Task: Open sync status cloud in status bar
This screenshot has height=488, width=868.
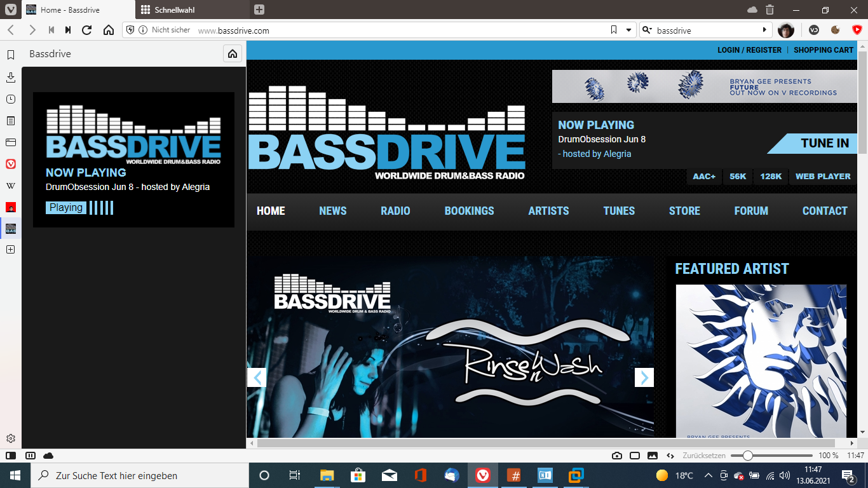Action: 48,456
